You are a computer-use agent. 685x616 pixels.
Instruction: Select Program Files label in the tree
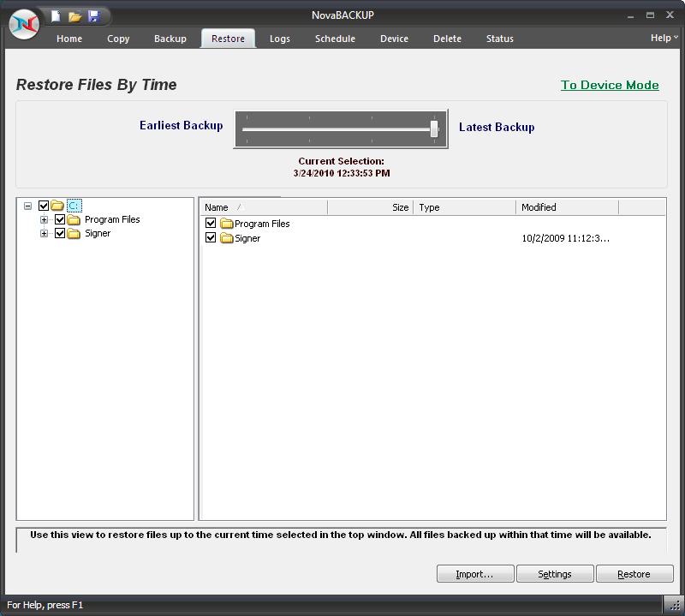(112, 219)
